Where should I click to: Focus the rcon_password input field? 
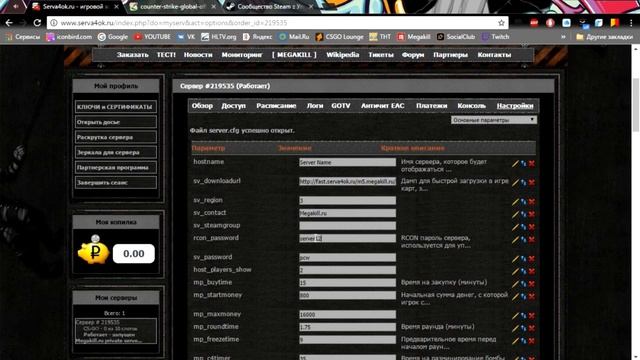(x=347, y=238)
